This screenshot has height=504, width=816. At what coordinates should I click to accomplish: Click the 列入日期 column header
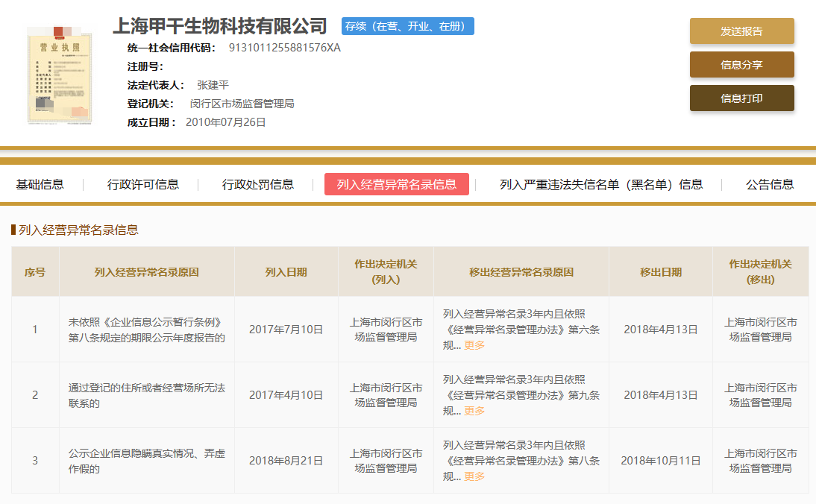coord(286,272)
